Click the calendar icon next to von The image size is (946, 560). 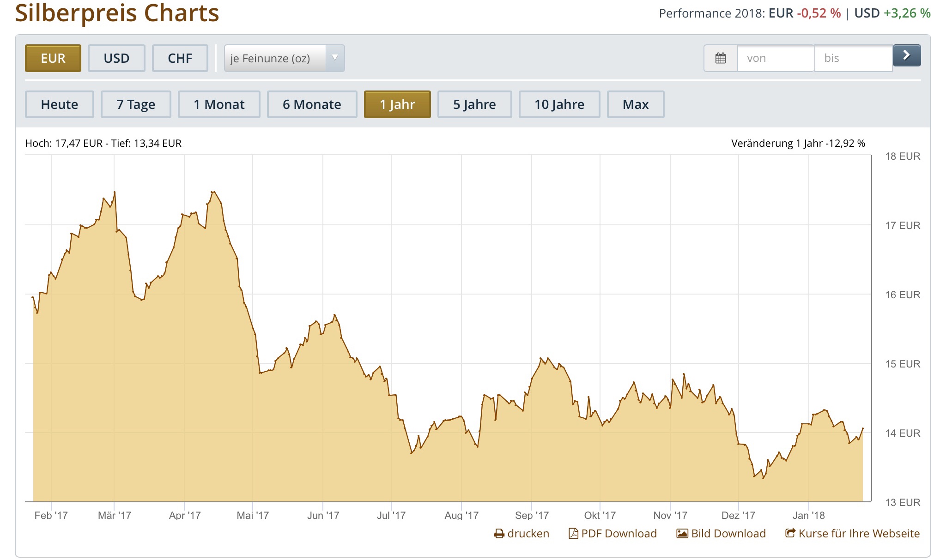tap(720, 58)
